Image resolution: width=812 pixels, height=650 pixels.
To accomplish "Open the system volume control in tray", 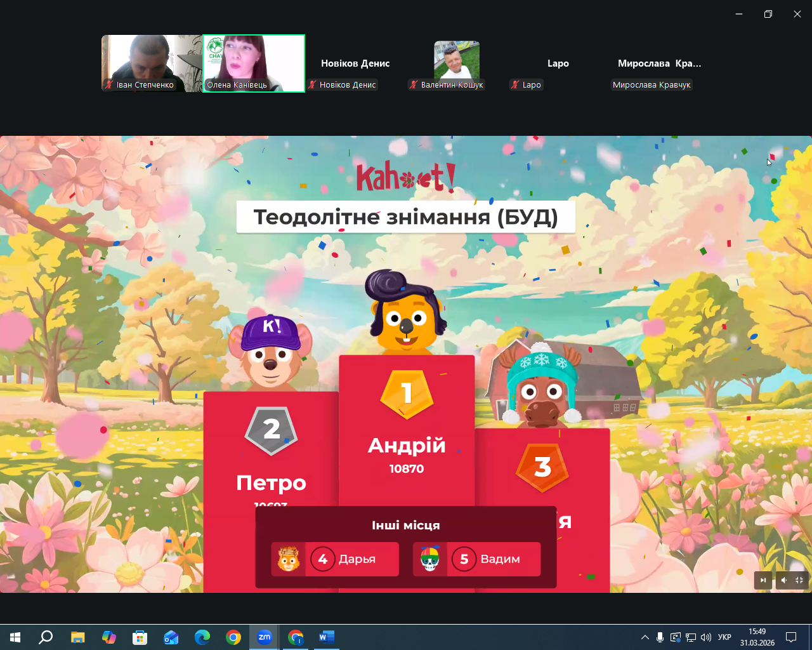I will 706,637.
